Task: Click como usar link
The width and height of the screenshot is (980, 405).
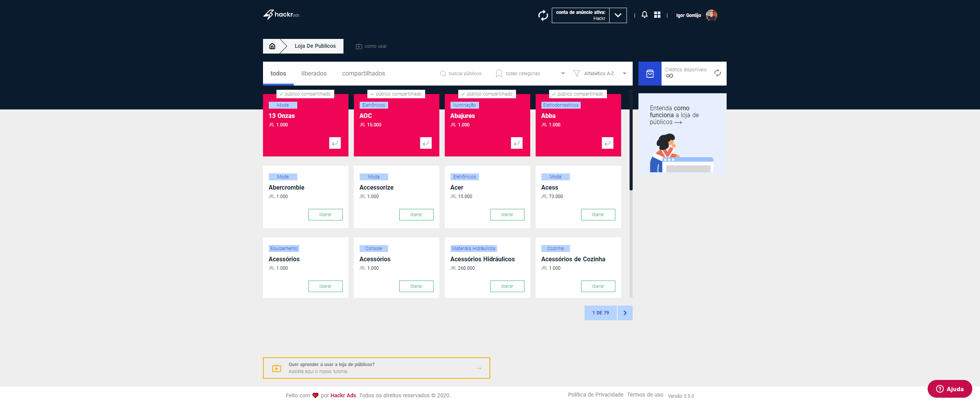Action: (x=375, y=46)
